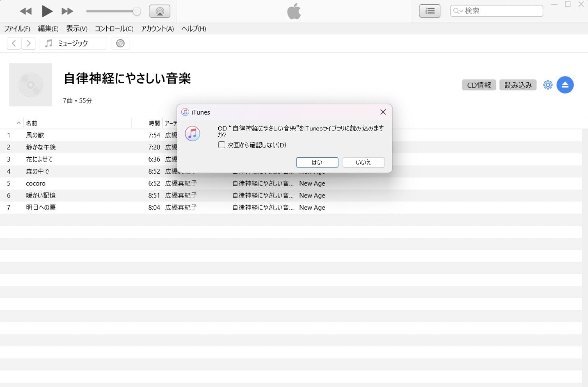Open the search options magnifier dropdown
The height and width of the screenshot is (387, 588).
pos(458,11)
